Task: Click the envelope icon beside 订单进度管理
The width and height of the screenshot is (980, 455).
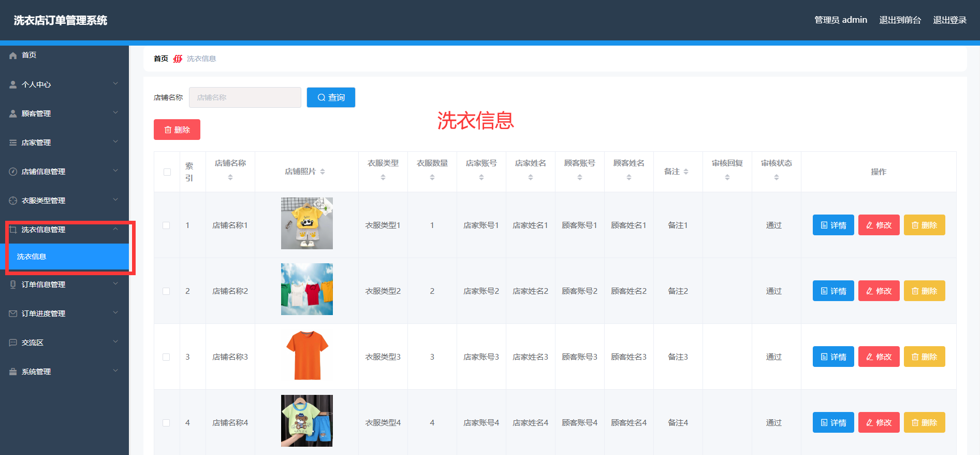Action: tap(13, 314)
